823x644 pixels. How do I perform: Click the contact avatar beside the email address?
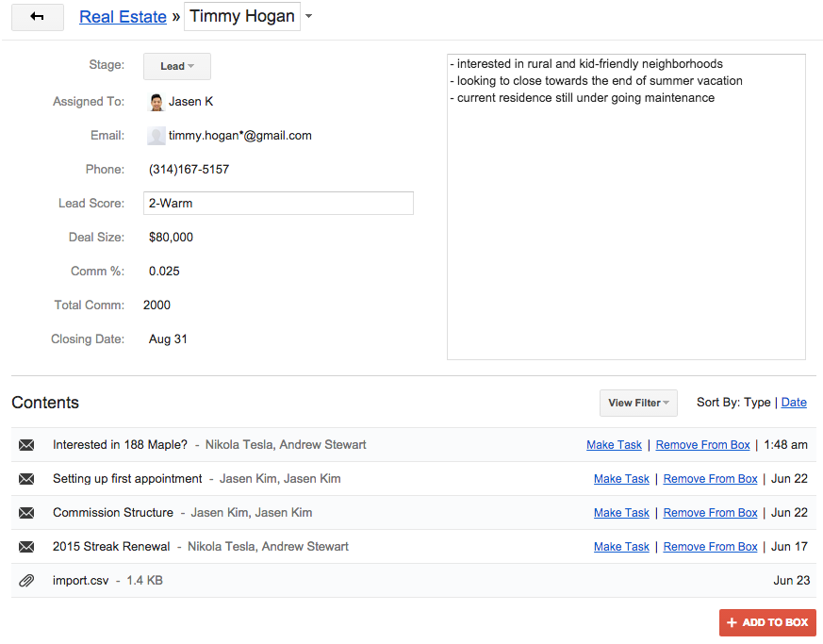[156, 135]
